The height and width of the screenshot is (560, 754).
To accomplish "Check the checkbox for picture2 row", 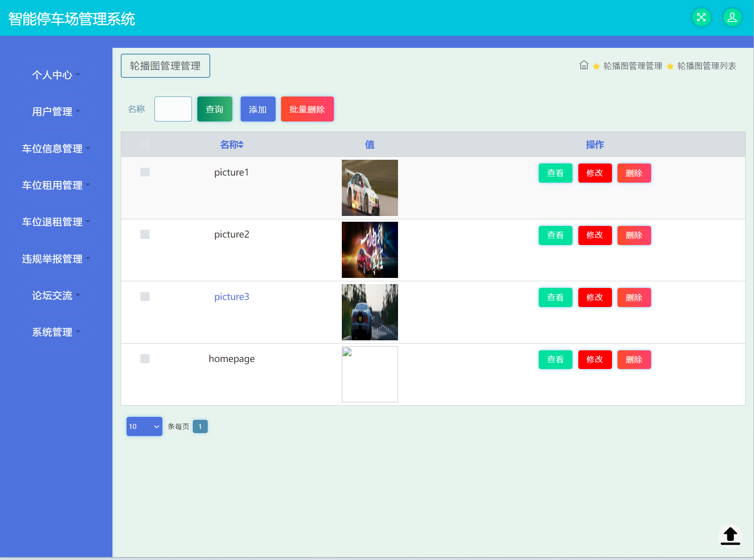I will pos(145,234).
